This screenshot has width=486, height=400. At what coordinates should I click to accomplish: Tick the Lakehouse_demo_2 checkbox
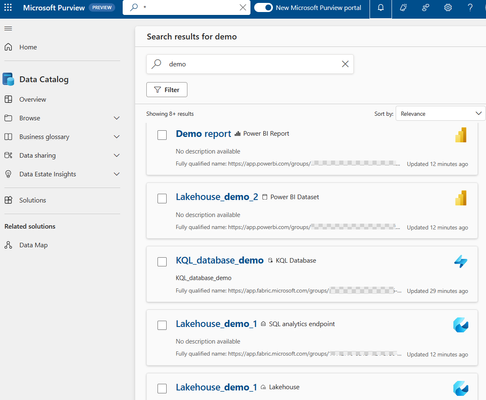point(162,198)
